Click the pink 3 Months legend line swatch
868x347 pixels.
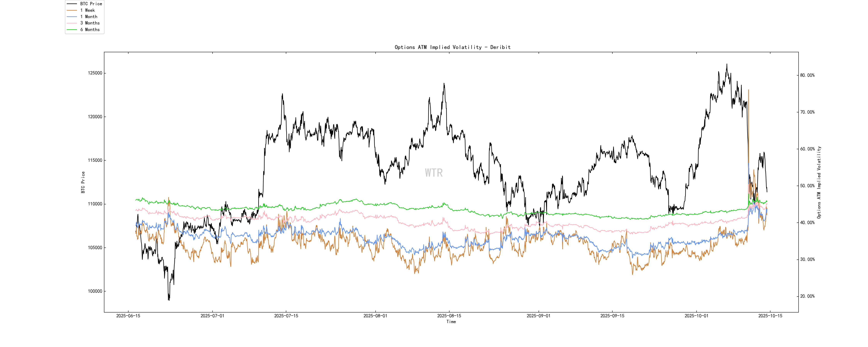pos(72,23)
